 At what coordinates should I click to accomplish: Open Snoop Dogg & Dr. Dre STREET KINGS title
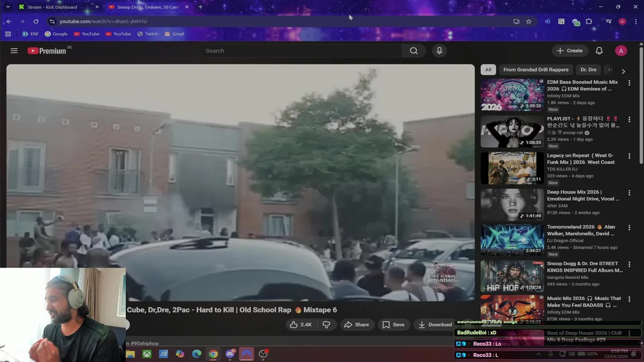(x=585, y=267)
